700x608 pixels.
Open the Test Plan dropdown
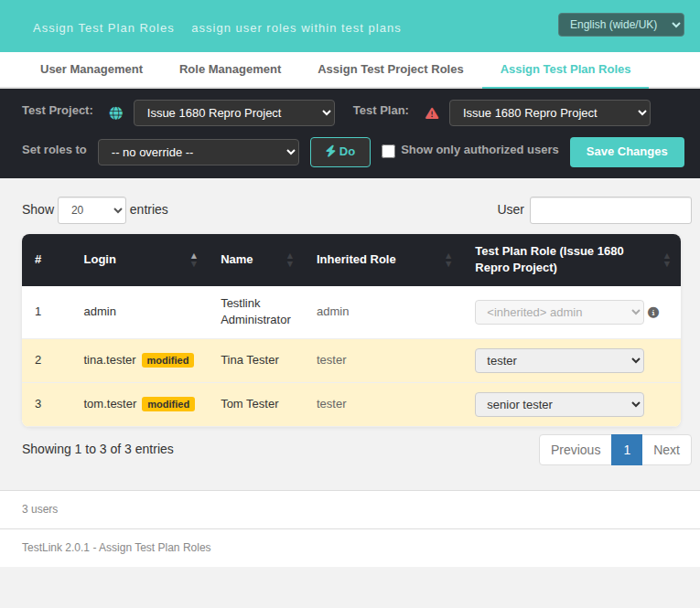550,112
